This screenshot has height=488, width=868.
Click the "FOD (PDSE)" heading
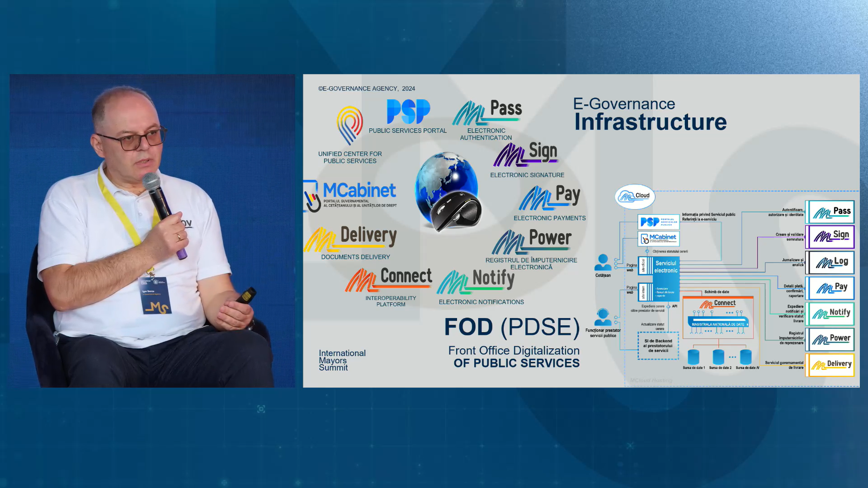click(512, 327)
